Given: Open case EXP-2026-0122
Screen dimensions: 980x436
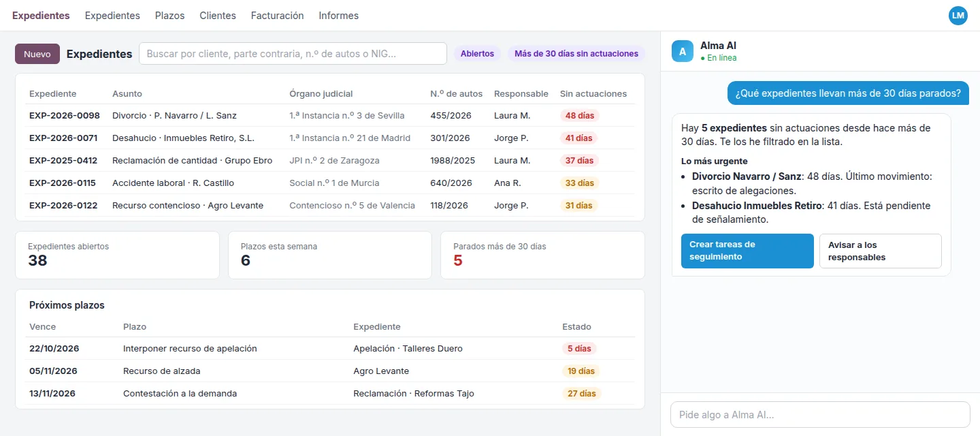Looking at the screenshot, I should tap(63, 206).
